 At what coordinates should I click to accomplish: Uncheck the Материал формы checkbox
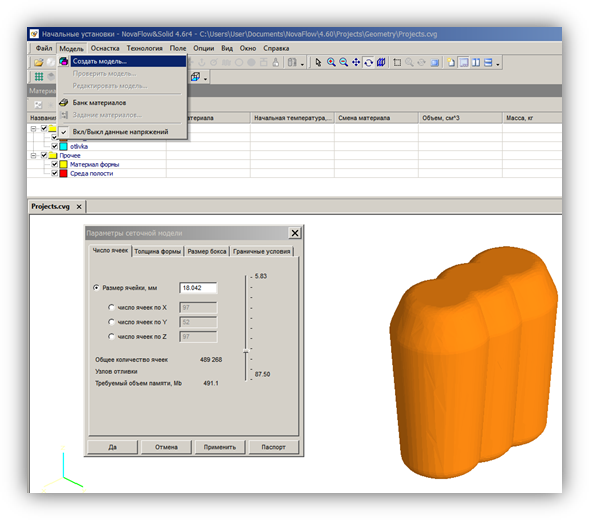coord(54,164)
